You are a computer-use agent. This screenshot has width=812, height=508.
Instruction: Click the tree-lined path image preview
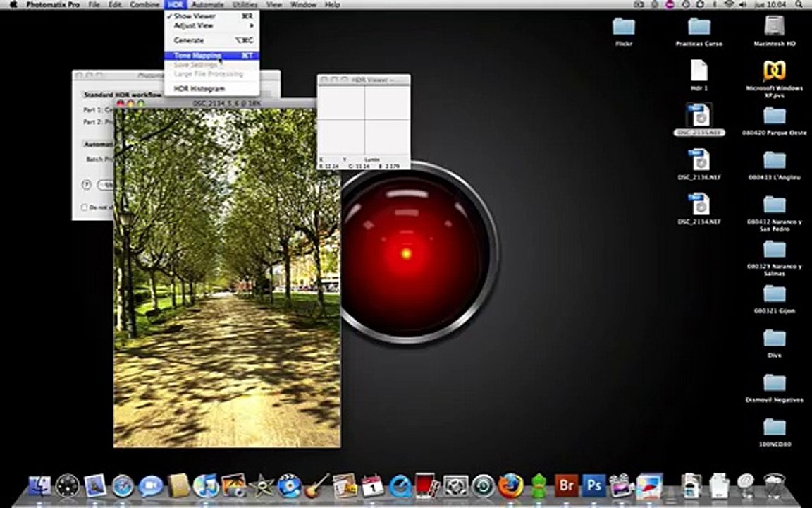(x=227, y=277)
